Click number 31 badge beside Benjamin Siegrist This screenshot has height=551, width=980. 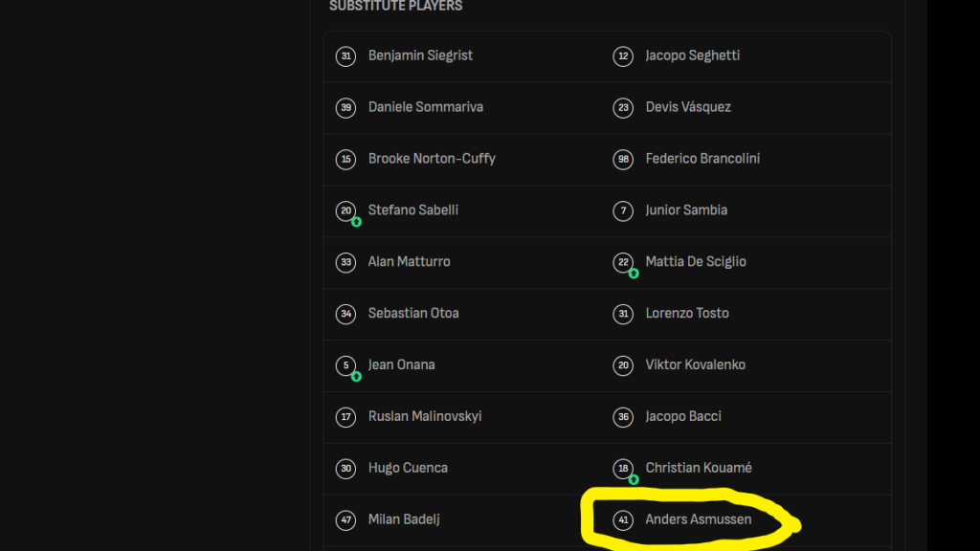pyautogui.click(x=345, y=56)
